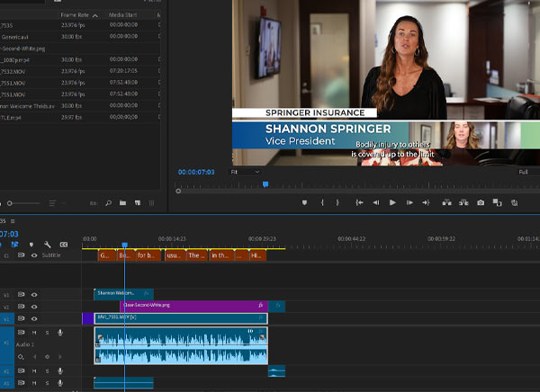Click the Clear trash icon in Project panel
This screenshot has height=392, width=540.
[151, 203]
